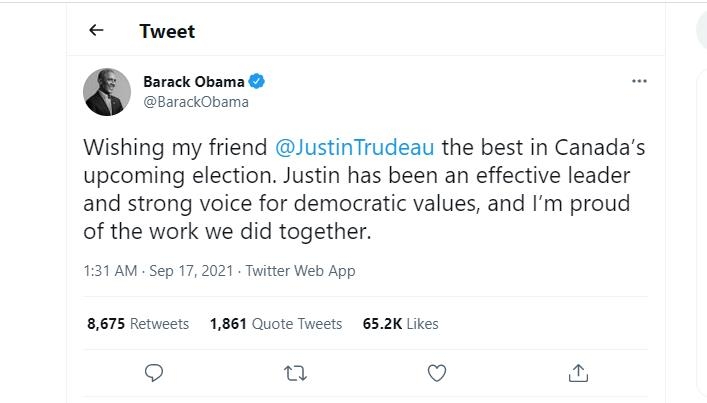Click the tweet body text about Canada's election
707x403 pixels.
pyautogui.click(x=364, y=189)
